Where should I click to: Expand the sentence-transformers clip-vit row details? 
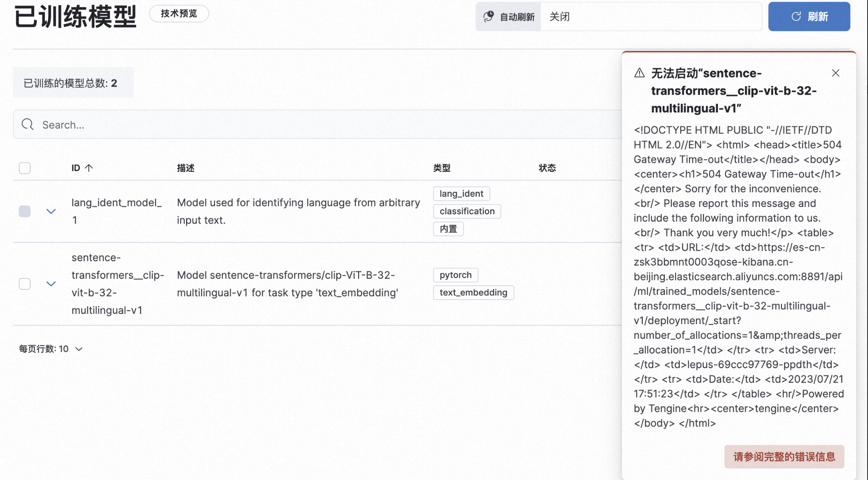pos(51,284)
